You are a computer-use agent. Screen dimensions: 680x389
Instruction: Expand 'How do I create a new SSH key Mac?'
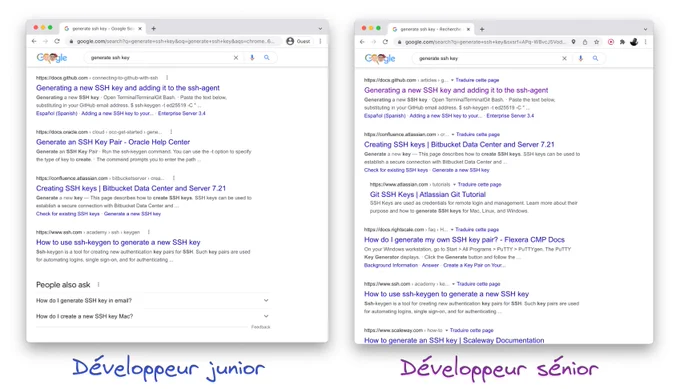pos(153,316)
